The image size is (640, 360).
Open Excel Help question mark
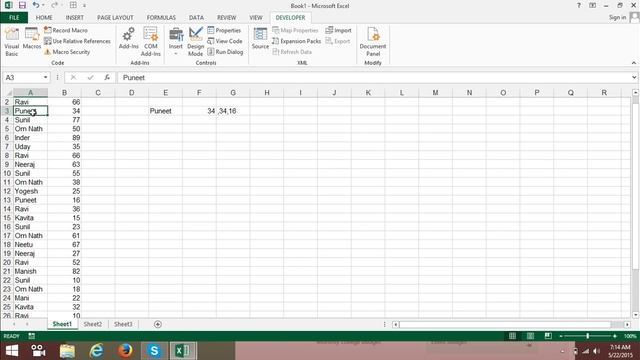(578, 6)
